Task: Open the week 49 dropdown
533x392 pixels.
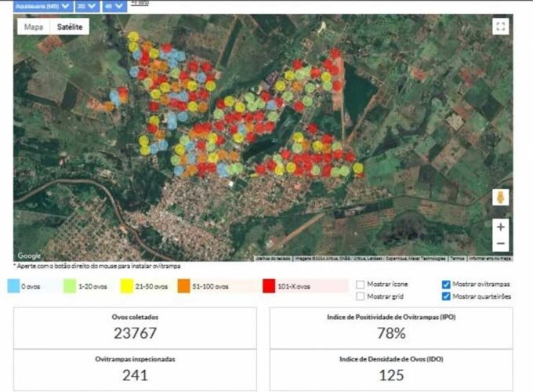Action: pos(114,6)
